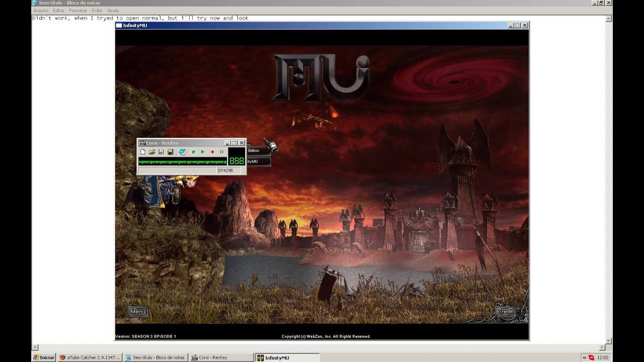644x362 pixels.
Task: Select the InfinityMU taskbar button
Action: (x=287, y=357)
